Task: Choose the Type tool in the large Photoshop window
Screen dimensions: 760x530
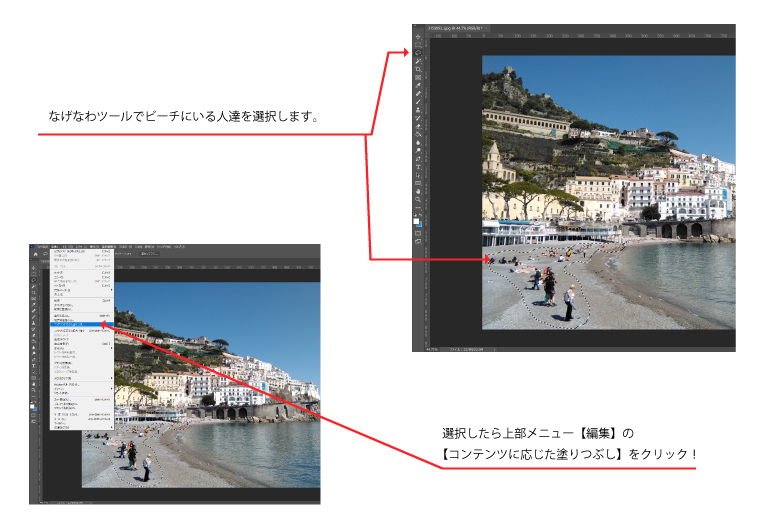Action: [418, 167]
